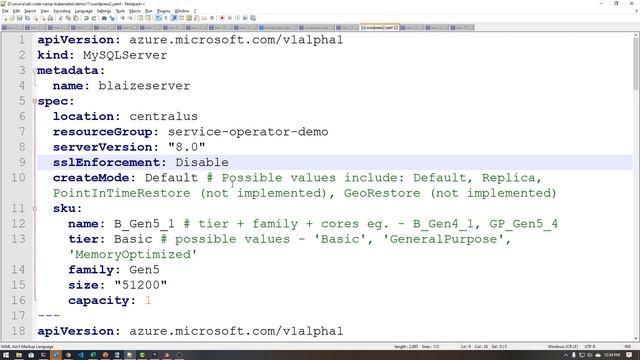Redo the edit via toolbar

(x=94, y=18)
